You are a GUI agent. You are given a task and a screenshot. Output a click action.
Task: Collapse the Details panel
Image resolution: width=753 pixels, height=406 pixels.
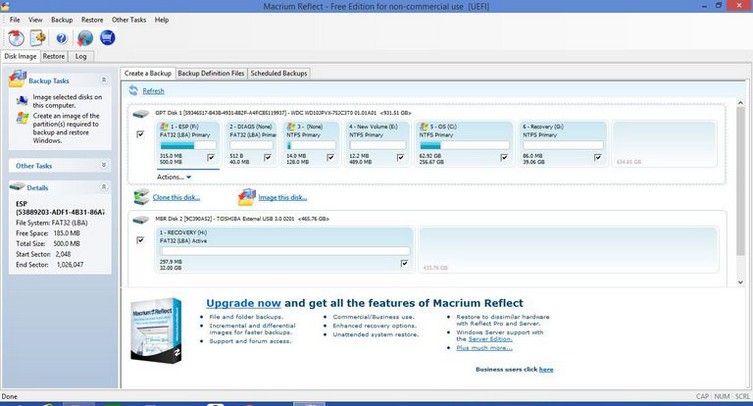coord(104,187)
